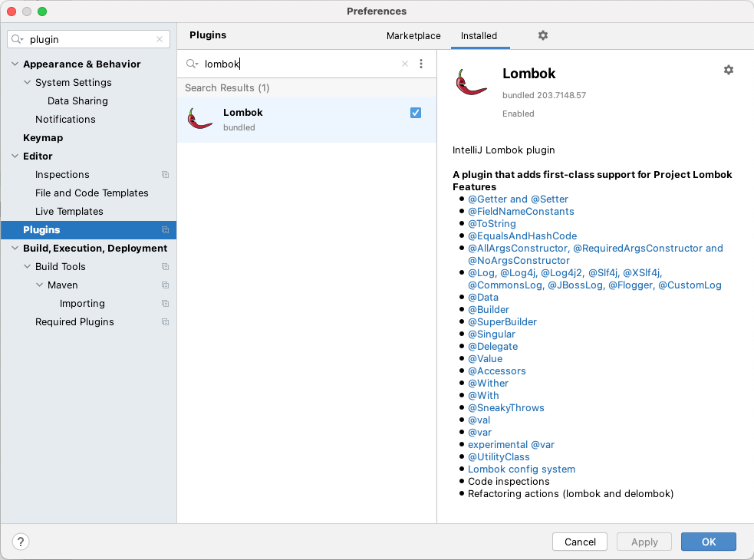Open the @Wither link

click(x=488, y=383)
